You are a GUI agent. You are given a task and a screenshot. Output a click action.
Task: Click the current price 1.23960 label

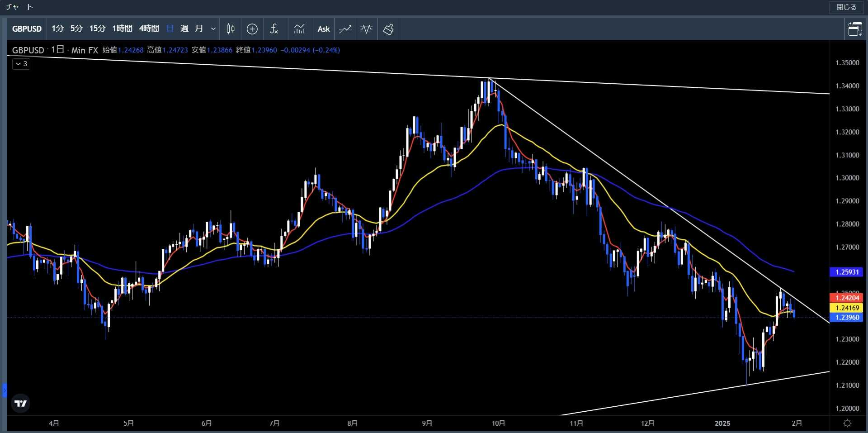846,317
